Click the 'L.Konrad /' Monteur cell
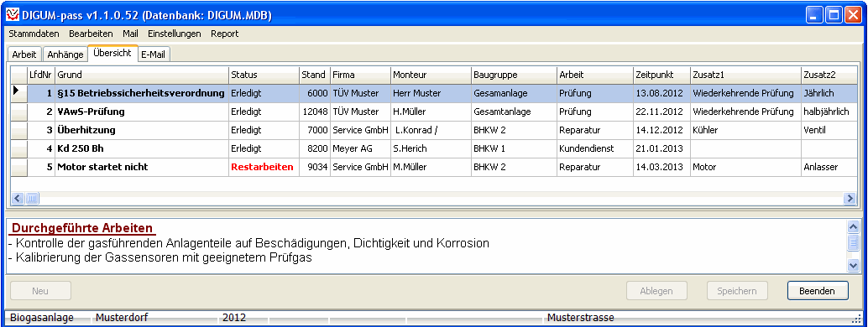The image size is (868, 327). (x=431, y=131)
